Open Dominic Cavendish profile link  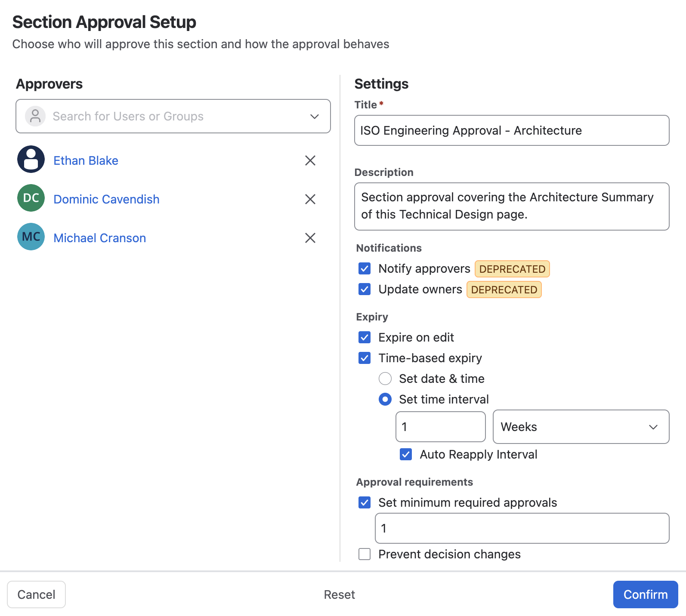106,199
